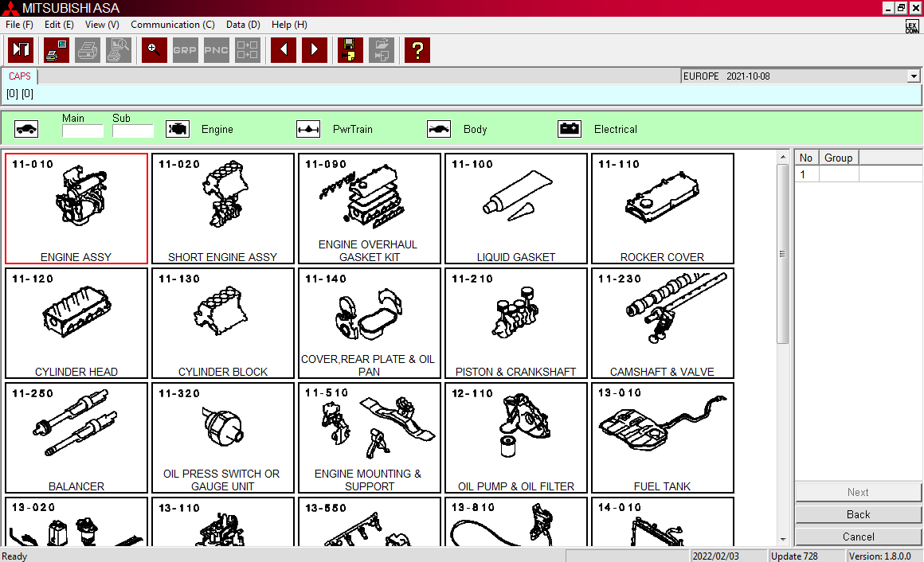Open the Communication (C) menu
The image size is (924, 562).
pyautogui.click(x=173, y=25)
